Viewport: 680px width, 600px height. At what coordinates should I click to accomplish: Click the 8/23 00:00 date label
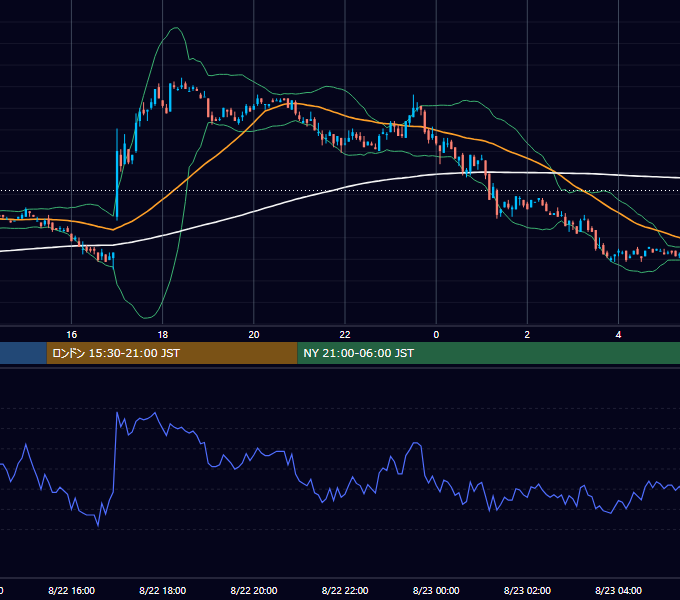436,590
